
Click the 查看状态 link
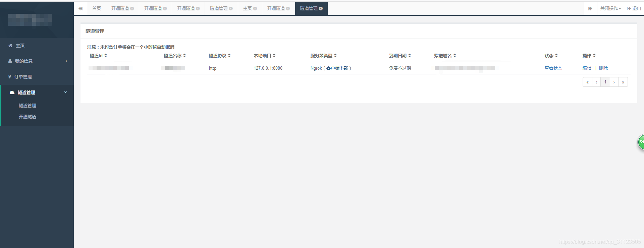click(x=553, y=68)
